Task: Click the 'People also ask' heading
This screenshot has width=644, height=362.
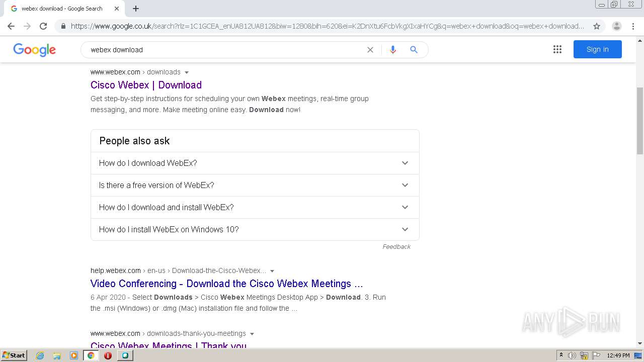Action: pyautogui.click(x=134, y=141)
